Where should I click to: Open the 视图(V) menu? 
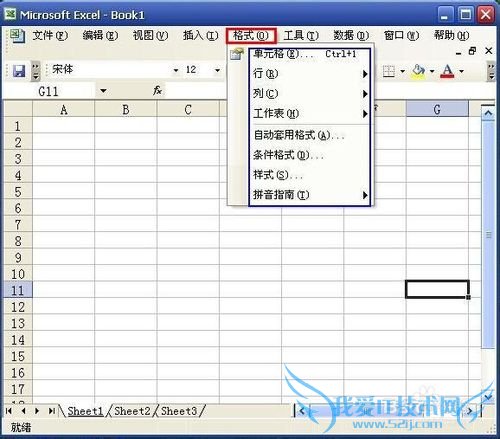click(x=150, y=35)
